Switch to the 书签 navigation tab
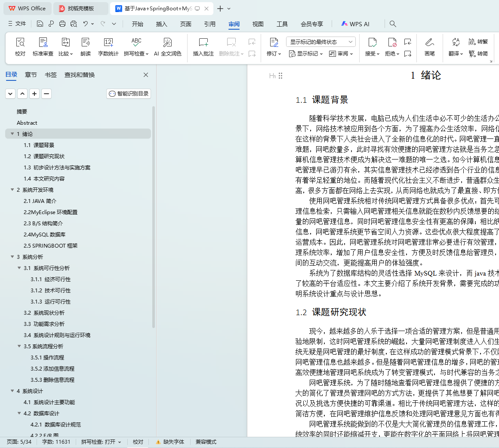The image size is (499, 448). pos(51,75)
